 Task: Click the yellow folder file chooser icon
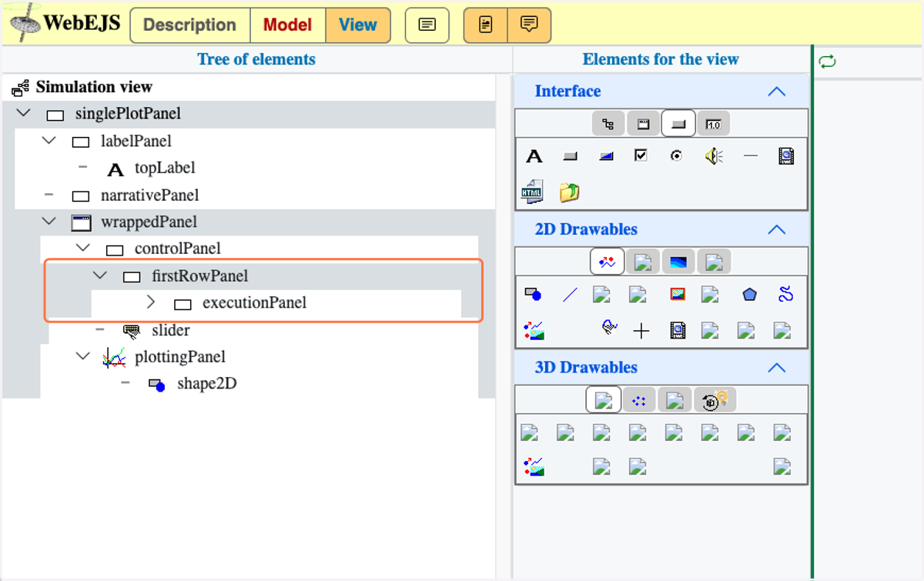point(569,192)
